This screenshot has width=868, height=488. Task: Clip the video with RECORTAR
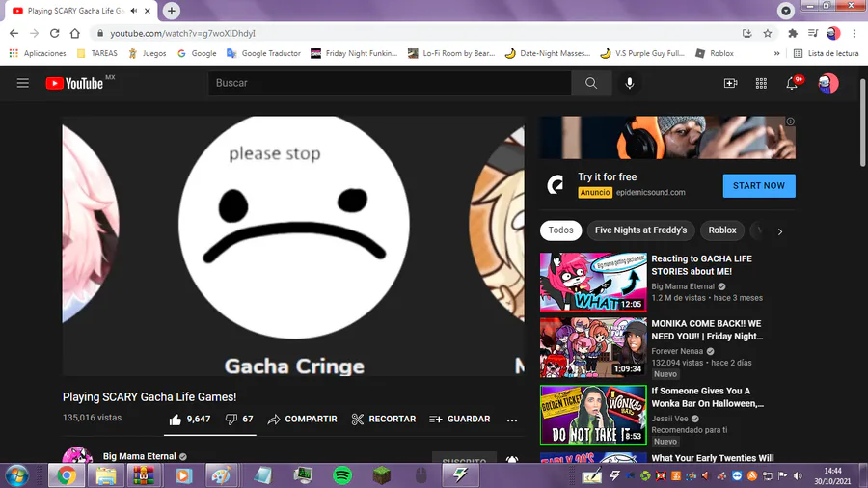tap(384, 420)
